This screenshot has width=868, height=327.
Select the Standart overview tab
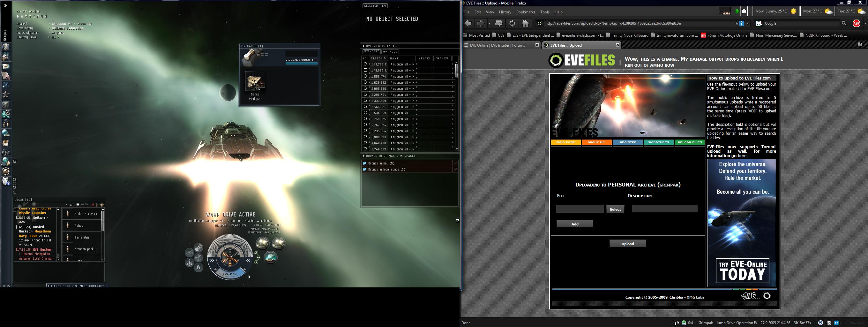point(371,52)
